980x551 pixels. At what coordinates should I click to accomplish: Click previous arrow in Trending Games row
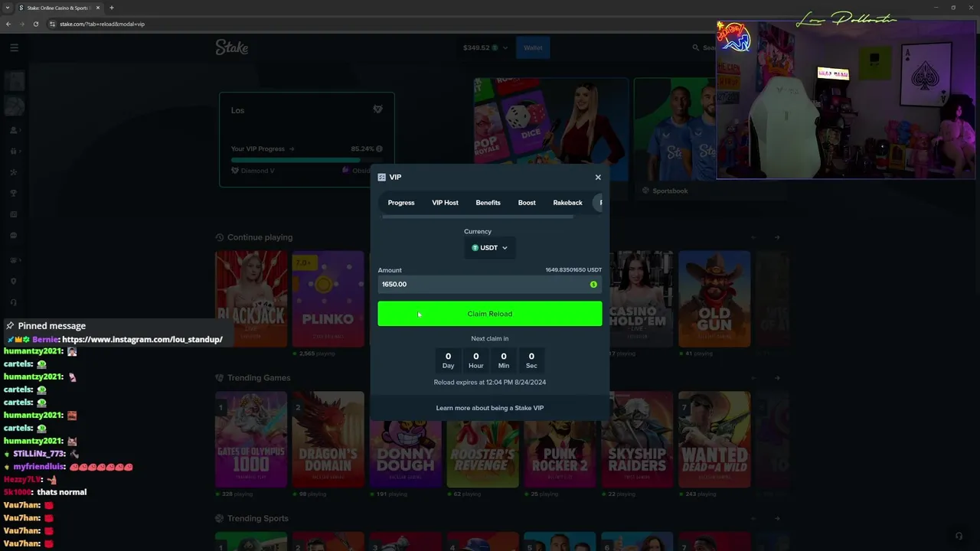pyautogui.click(x=753, y=377)
